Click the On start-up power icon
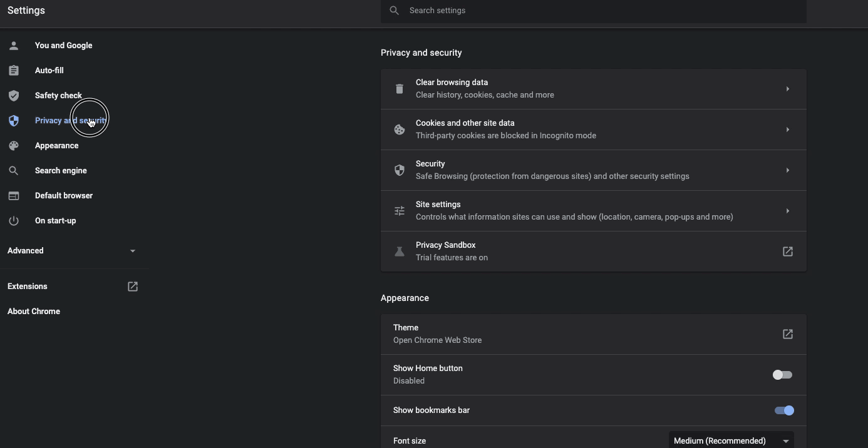Screen dimensions: 868x448 pos(14,221)
